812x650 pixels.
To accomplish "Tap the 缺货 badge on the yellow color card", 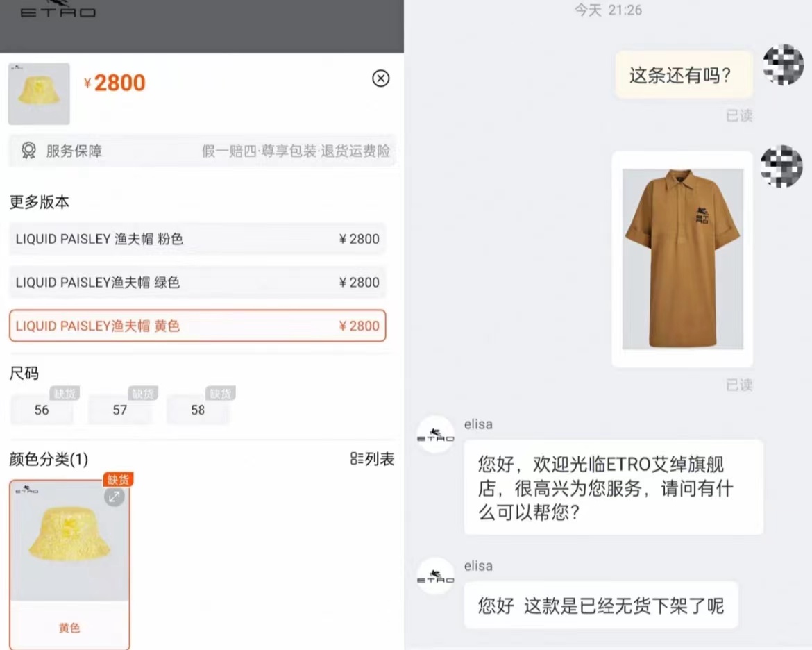I will (x=118, y=479).
